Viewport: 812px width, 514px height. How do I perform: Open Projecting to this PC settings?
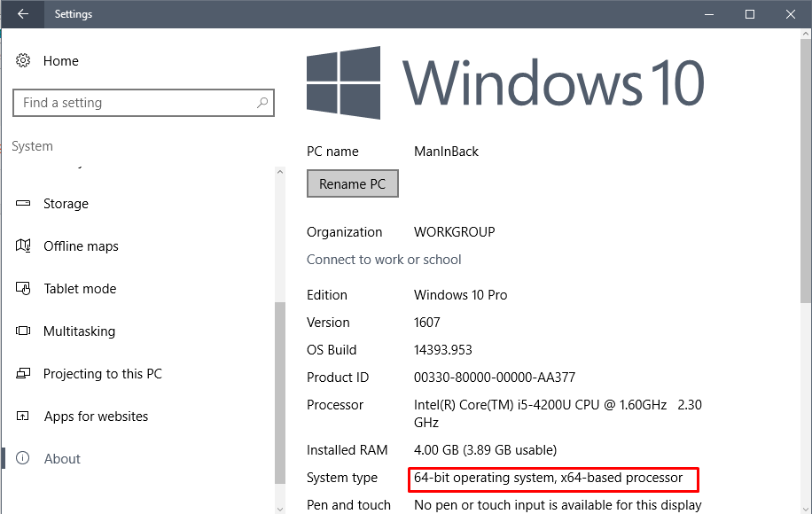pyautogui.click(x=103, y=374)
